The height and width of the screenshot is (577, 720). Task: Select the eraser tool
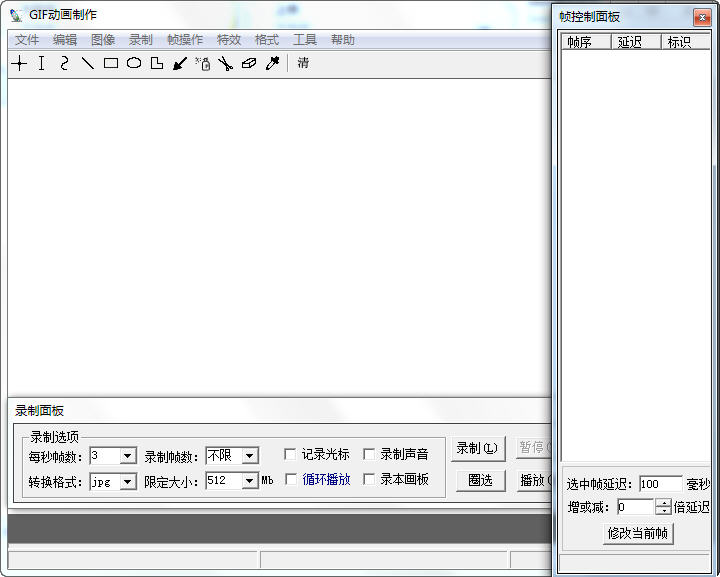click(249, 63)
